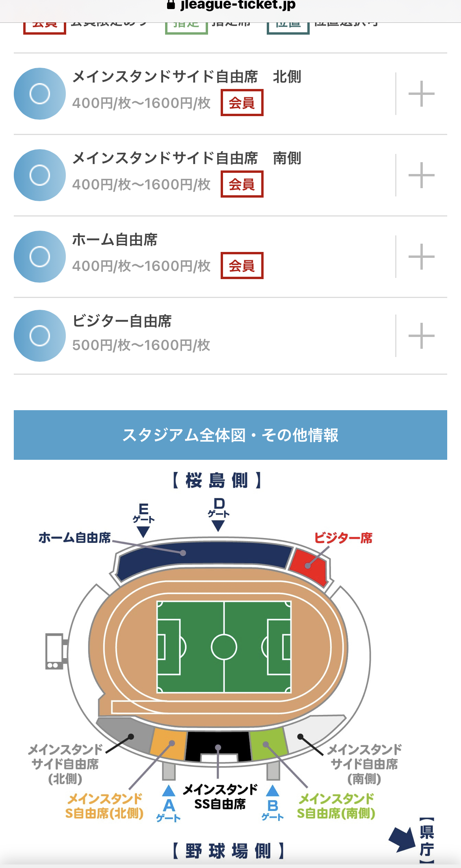Image resolution: width=461 pixels, height=868 pixels.
Task: Select the availability circle for ホーム自由席
Action: pos(40,257)
